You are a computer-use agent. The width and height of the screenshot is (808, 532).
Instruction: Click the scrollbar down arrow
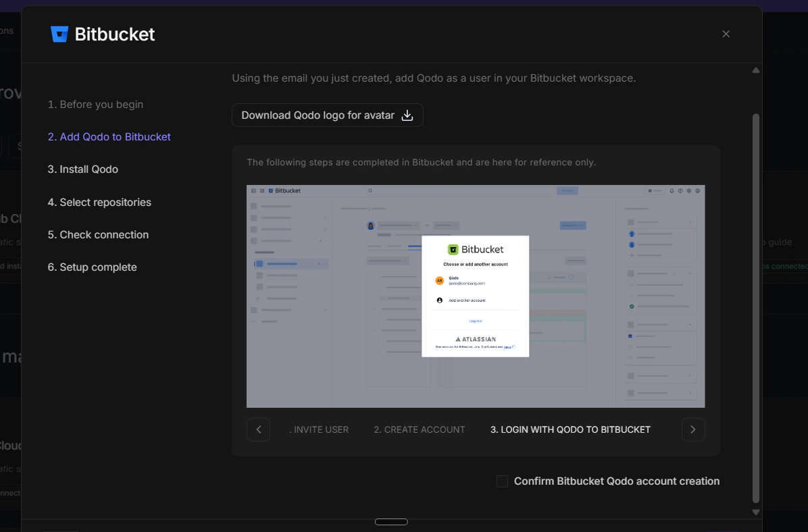(756, 512)
